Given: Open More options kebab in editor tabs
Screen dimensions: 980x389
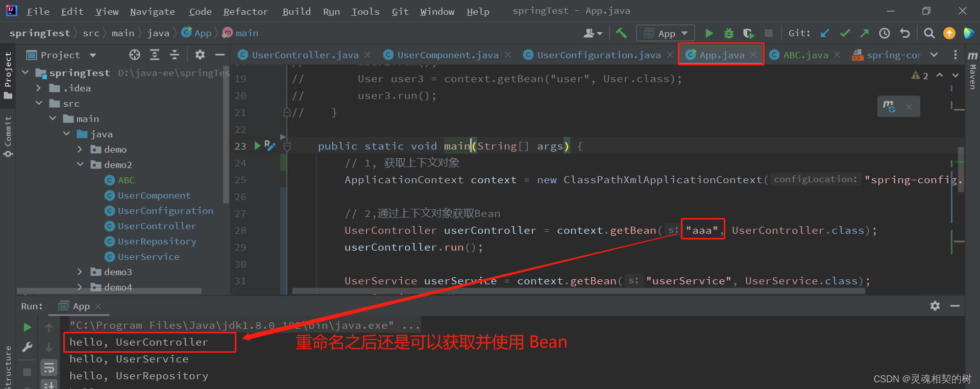Looking at the screenshot, I should (955, 55).
